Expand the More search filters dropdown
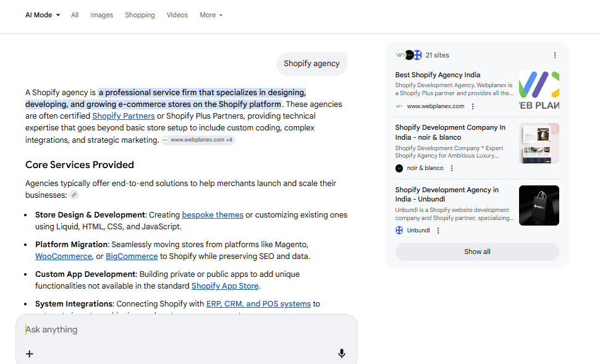This screenshot has width=600, height=364. pos(211,15)
